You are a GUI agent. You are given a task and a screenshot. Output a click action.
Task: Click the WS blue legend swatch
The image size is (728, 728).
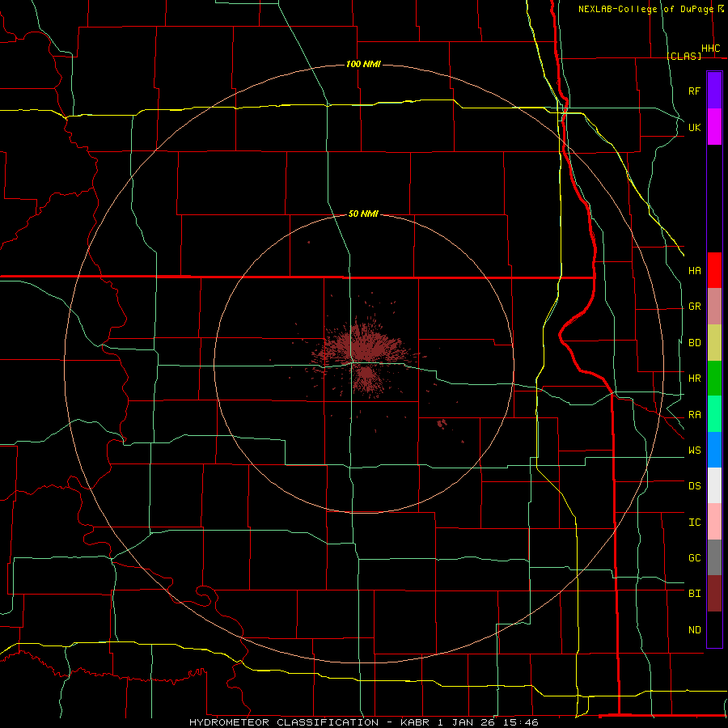coord(714,450)
